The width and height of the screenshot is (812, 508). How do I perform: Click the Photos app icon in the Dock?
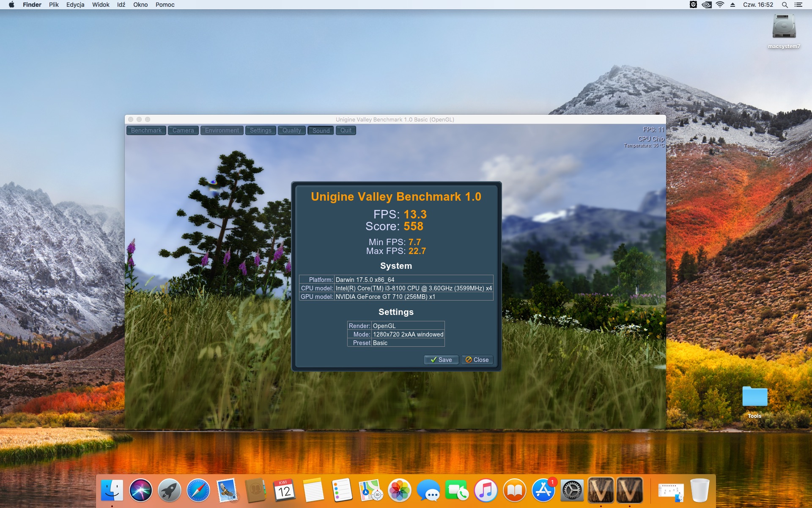pos(399,491)
